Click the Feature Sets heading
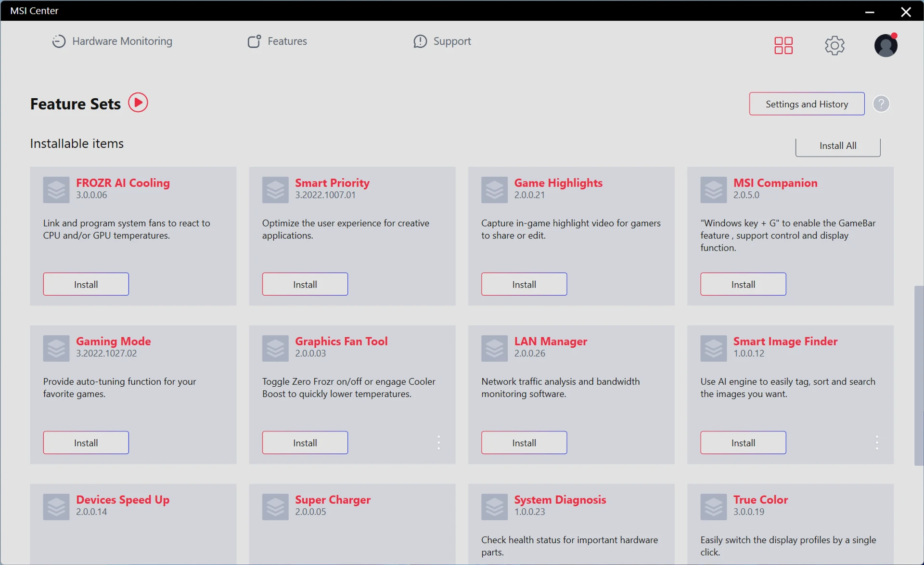The image size is (924, 565). tap(76, 104)
